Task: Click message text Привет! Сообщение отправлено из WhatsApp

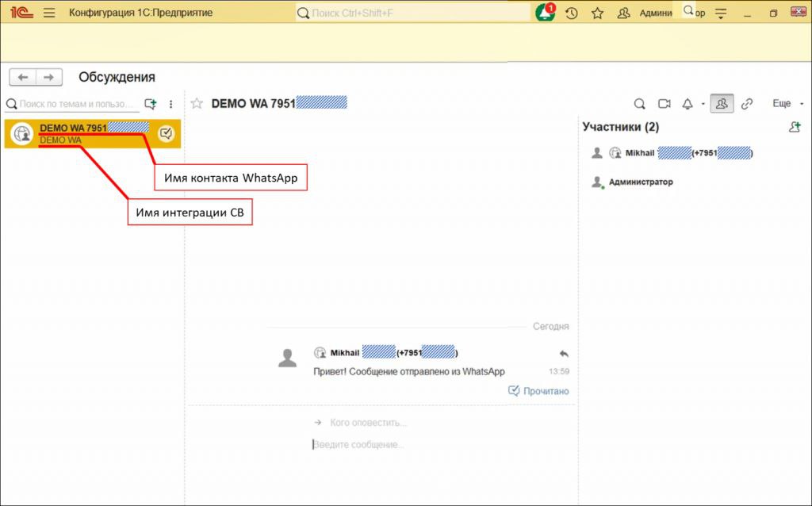Action: click(x=409, y=371)
